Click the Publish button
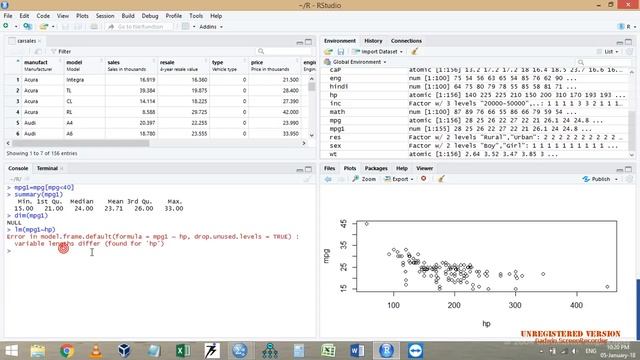The width and height of the screenshot is (640, 360). pos(597,179)
